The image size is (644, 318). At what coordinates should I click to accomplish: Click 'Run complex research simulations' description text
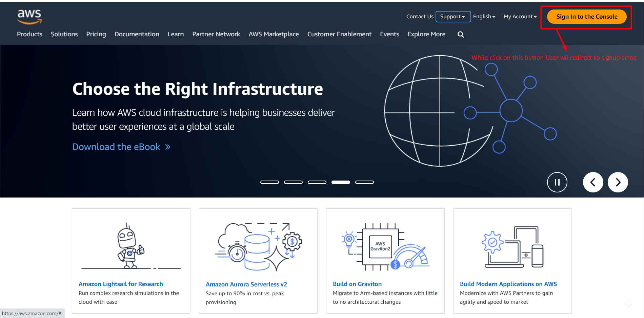pos(129,297)
